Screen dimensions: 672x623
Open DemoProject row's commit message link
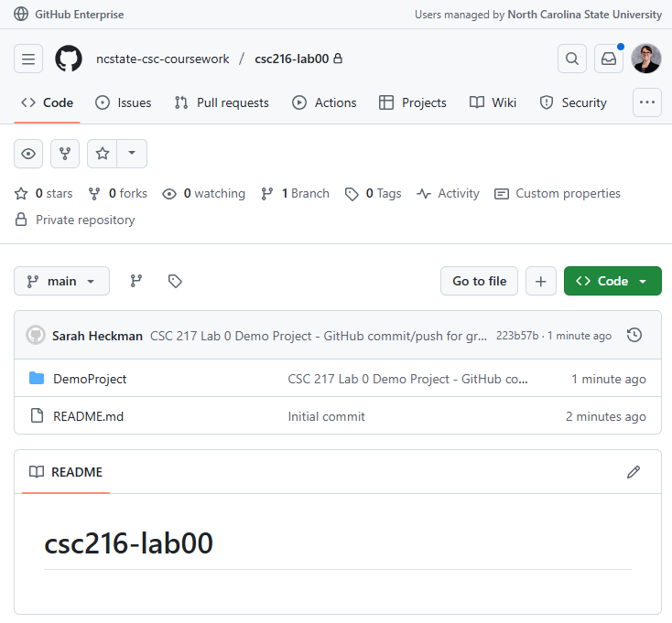coord(407,379)
